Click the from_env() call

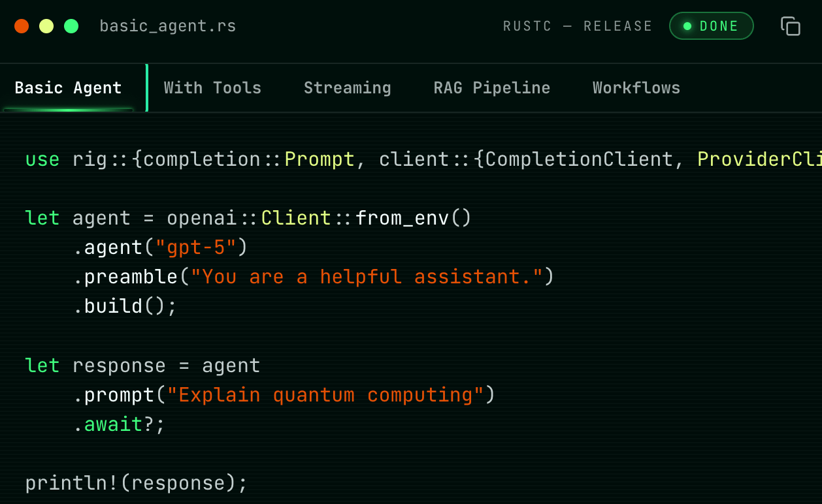(413, 218)
